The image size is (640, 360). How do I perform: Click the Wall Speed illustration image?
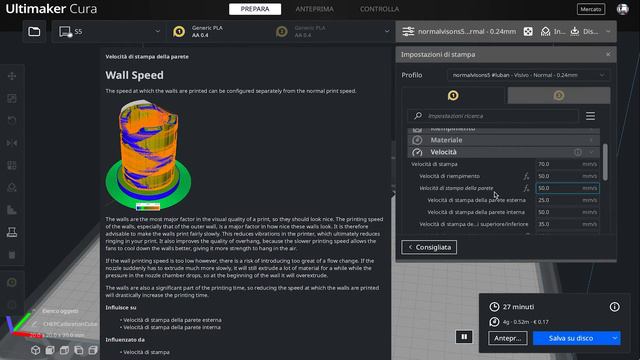148,155
